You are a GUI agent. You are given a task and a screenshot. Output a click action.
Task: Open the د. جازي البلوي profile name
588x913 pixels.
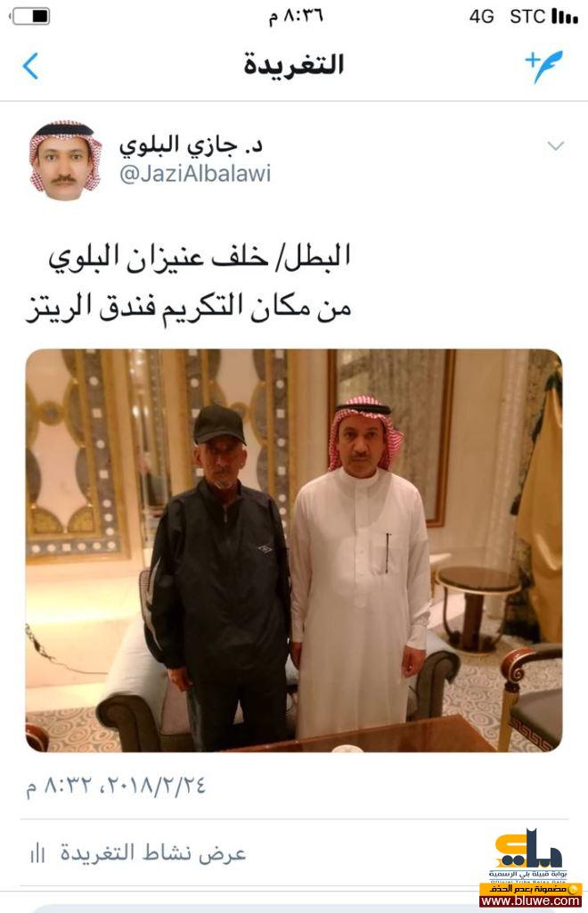click(191, 145)
